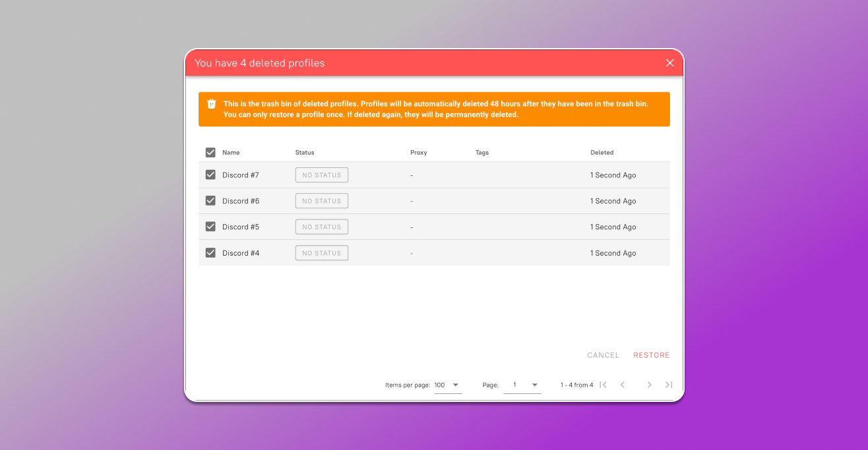Screen dimensions: 868x450
Task: Go to the first page of results
Action: point(603,385)
